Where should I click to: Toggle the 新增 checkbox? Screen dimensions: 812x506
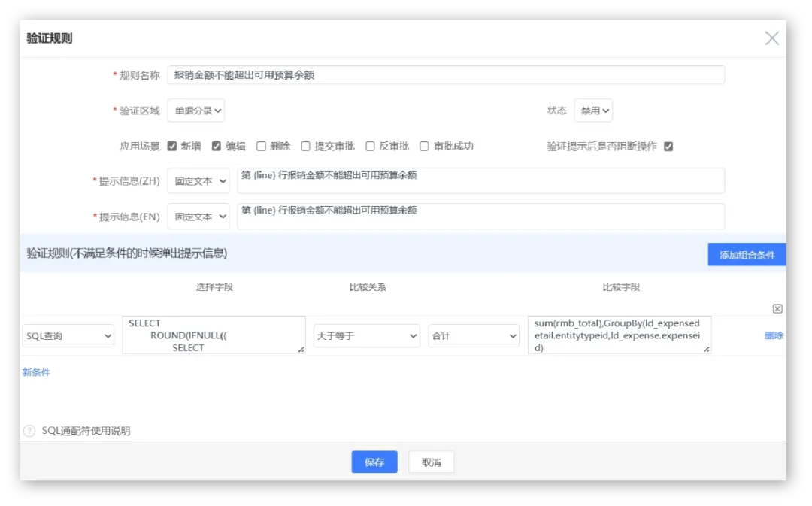coord(172,147)
